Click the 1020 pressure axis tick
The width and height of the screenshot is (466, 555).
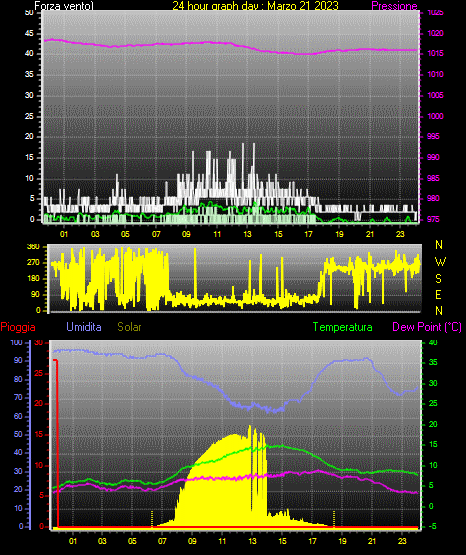tap(435, 34)
